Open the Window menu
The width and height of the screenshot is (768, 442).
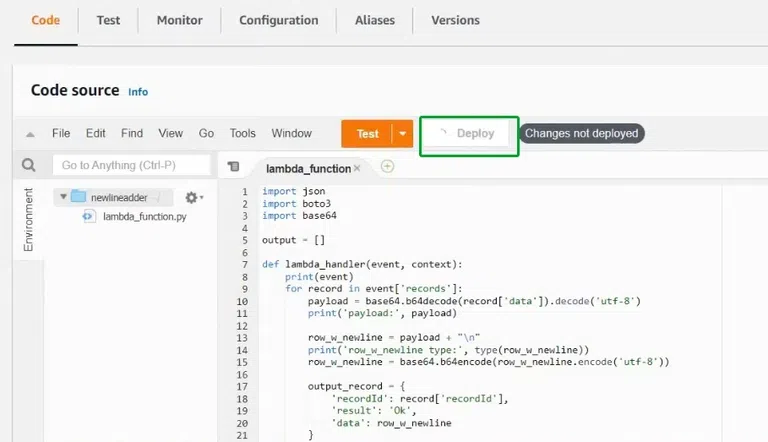click(x=291, y=133)
